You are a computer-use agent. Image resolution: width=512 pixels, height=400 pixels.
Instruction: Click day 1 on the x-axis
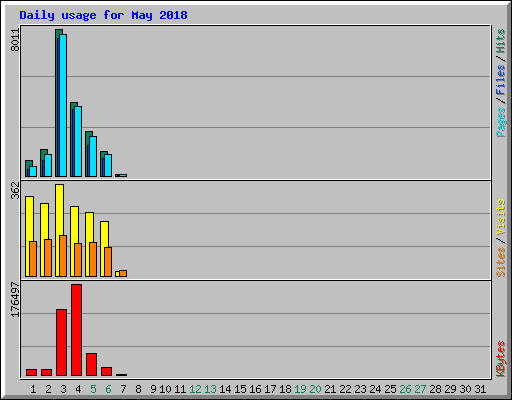[33, 389]
